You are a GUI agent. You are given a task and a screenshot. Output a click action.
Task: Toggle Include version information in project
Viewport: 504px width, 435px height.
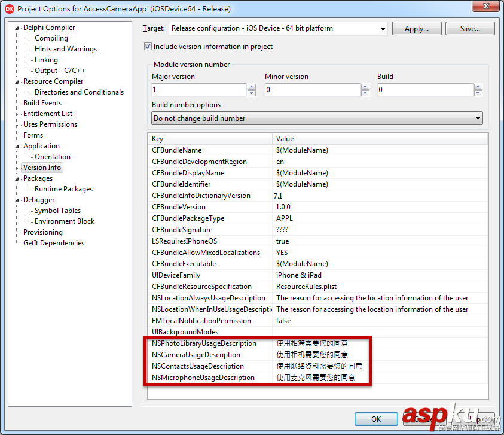click(148, 47)
